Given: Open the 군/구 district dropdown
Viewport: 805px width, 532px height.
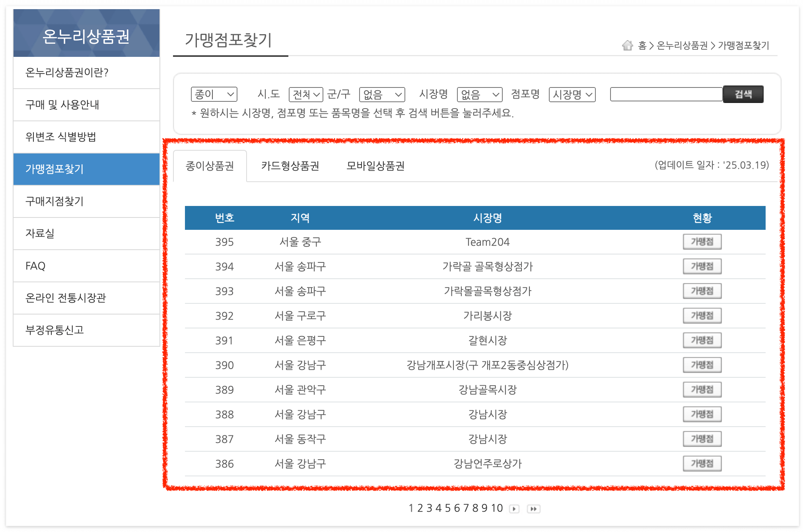Looking at the screenshot, I should point(381,94).
